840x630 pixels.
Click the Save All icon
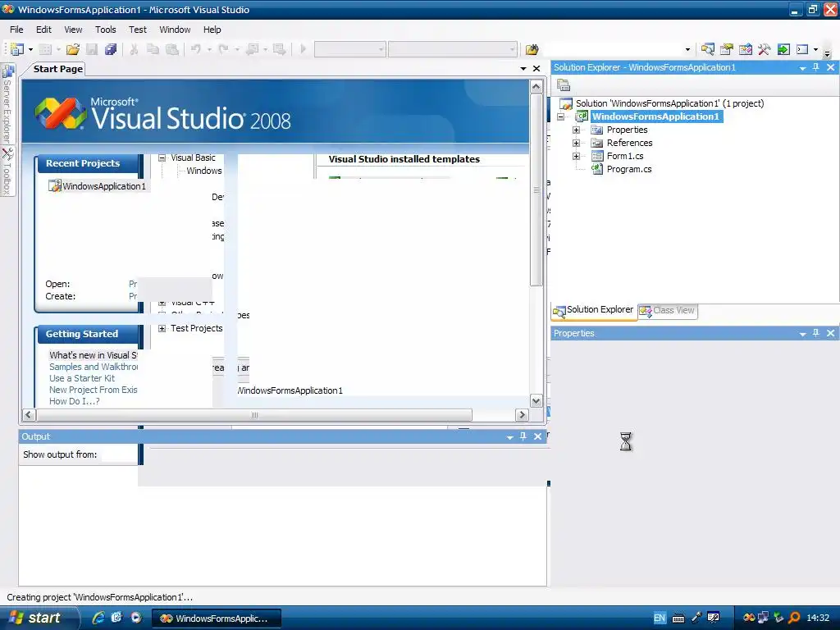[111, 49]
